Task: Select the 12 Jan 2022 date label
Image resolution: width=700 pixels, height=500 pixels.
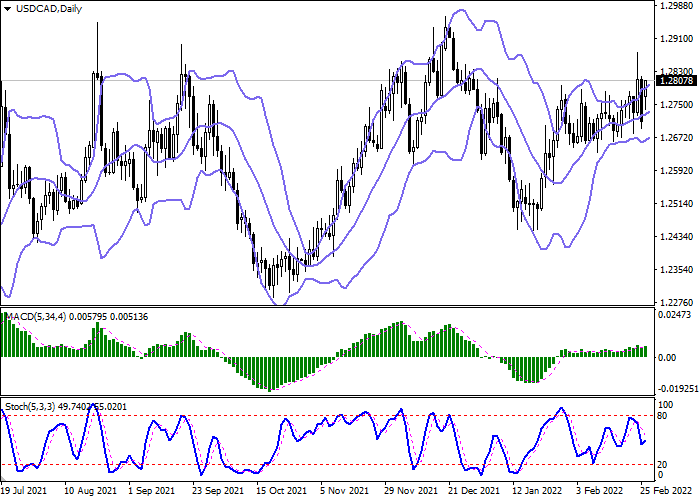Action: [537, 490]
